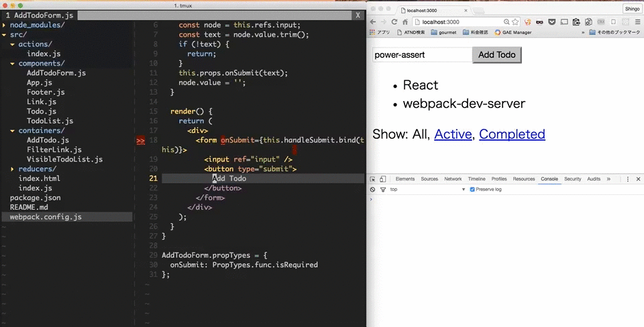Click the todo text input containing power-assert
The height and width of the screenshot is (327, 644).
coord(422,55)
